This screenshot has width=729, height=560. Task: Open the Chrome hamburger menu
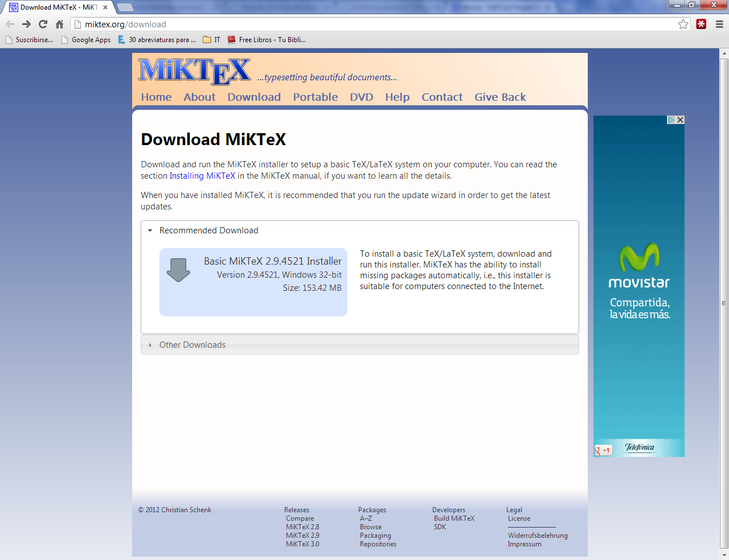pos(719,24)
